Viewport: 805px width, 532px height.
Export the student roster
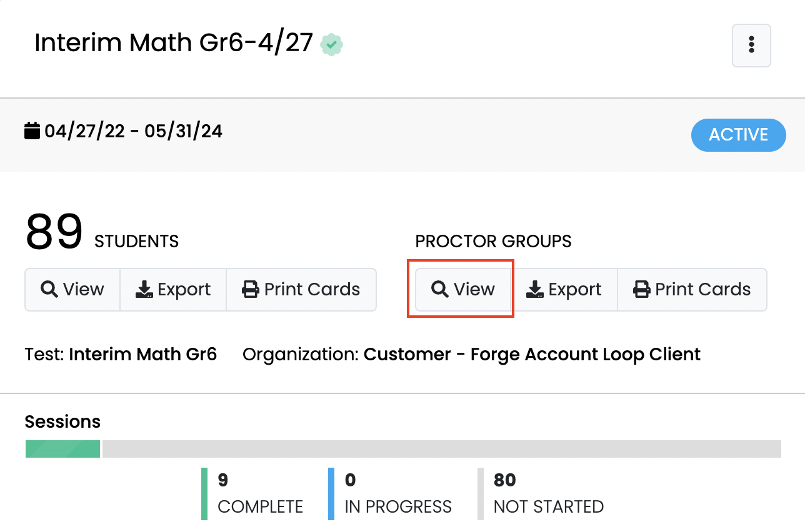(173, 289)
